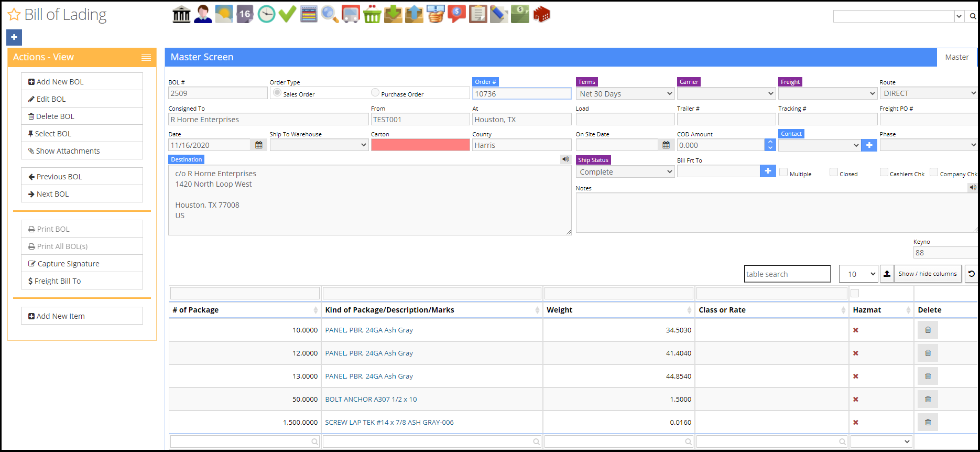980x452 pixels.
Task: Click Capture Signature
Action: (x=82, y=264)
